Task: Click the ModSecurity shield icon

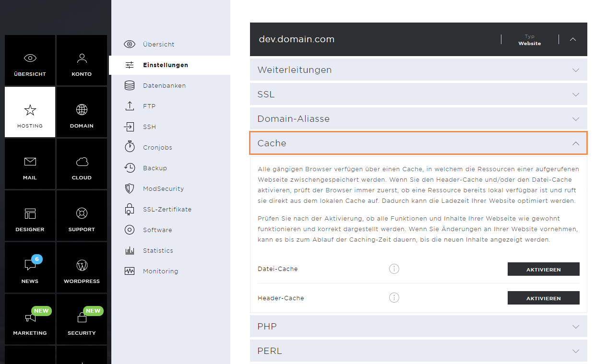Action: pos(130,188)
